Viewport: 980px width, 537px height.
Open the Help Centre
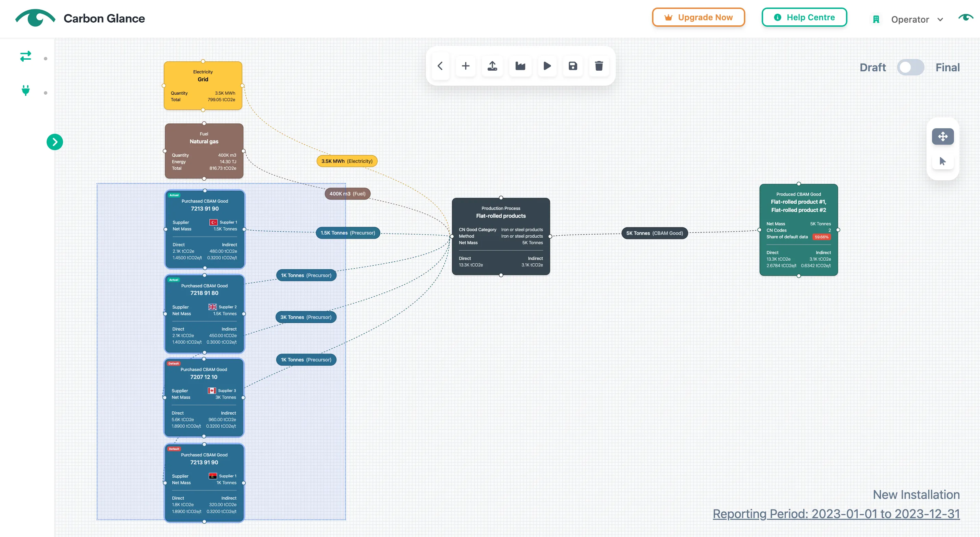click(804, 17)
